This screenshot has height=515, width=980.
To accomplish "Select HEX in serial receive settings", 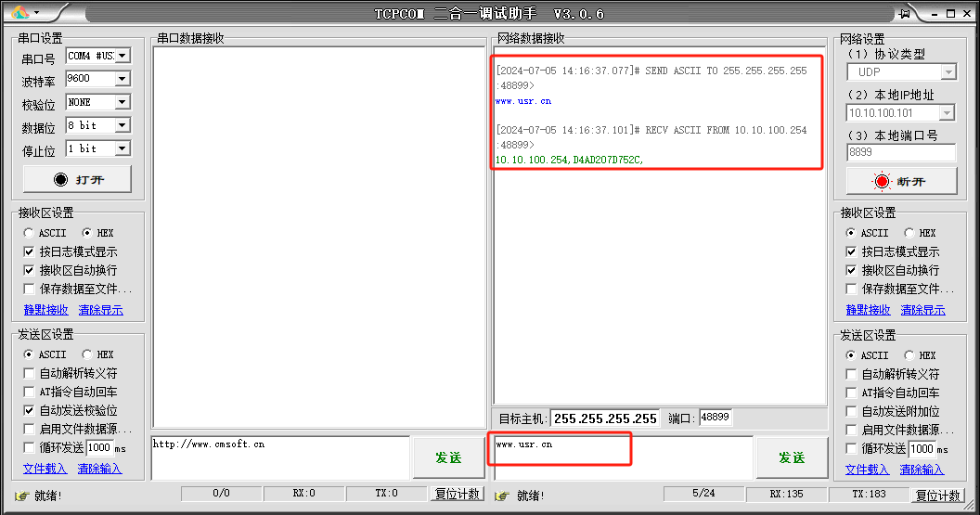I will pos(87,233).
